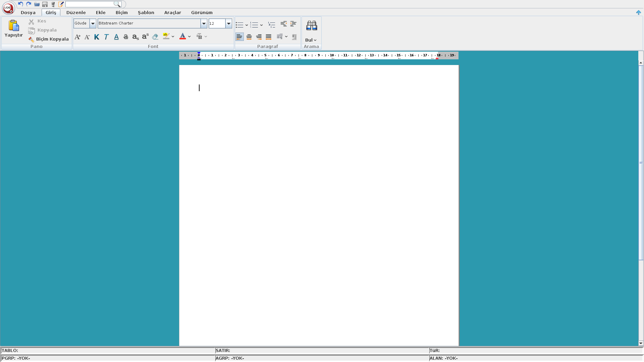Increase font size with the A+ icon

(77, 37)
